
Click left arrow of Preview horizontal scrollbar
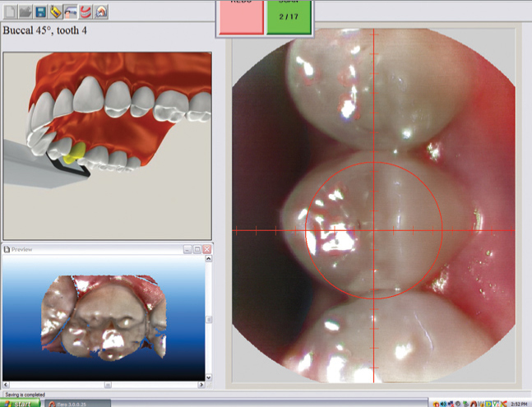click(7, 383)
